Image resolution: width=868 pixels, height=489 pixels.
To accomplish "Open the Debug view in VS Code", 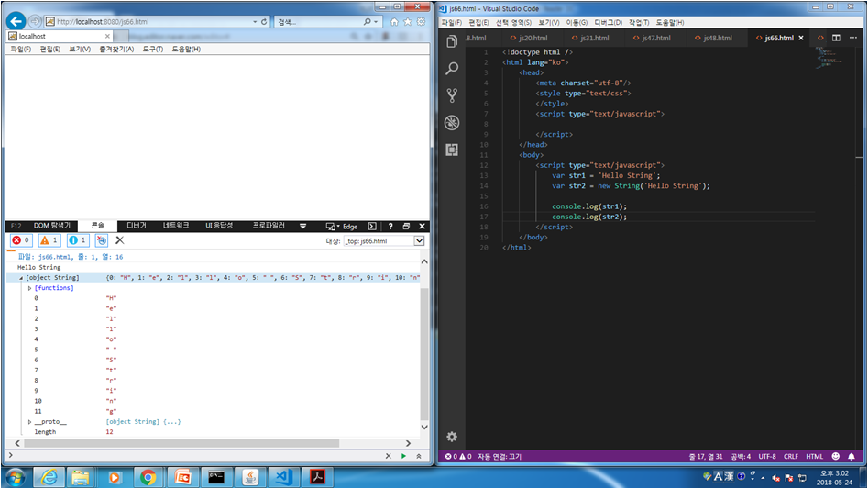I will click(452, 122).
